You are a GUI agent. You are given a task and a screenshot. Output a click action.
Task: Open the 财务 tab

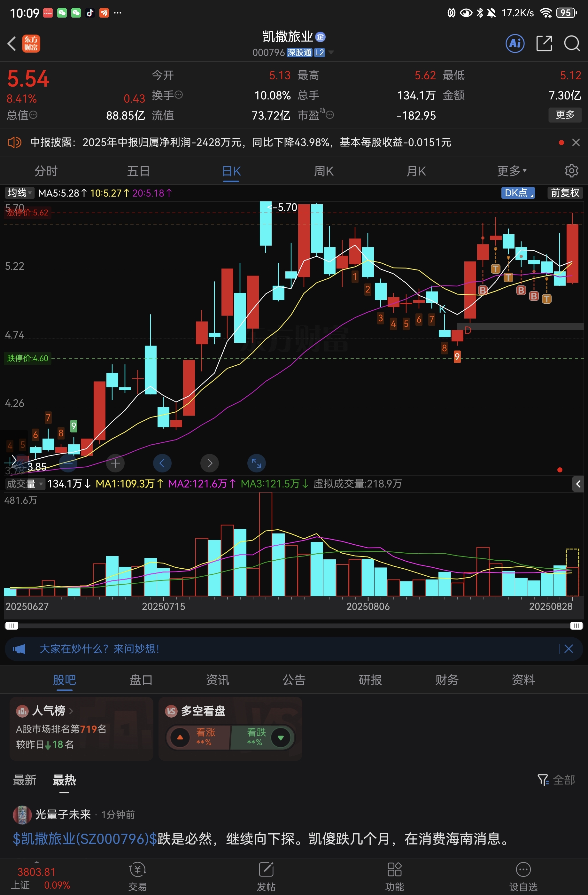coord(447,680)
